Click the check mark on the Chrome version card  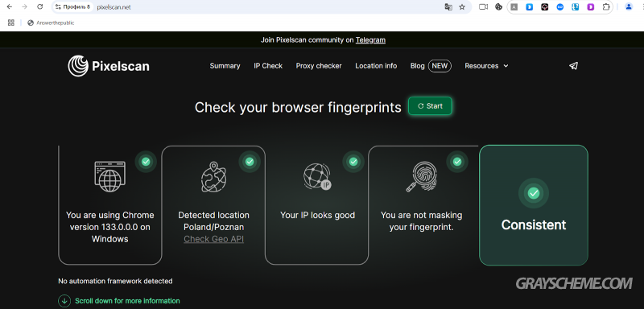tap(146, 162)
